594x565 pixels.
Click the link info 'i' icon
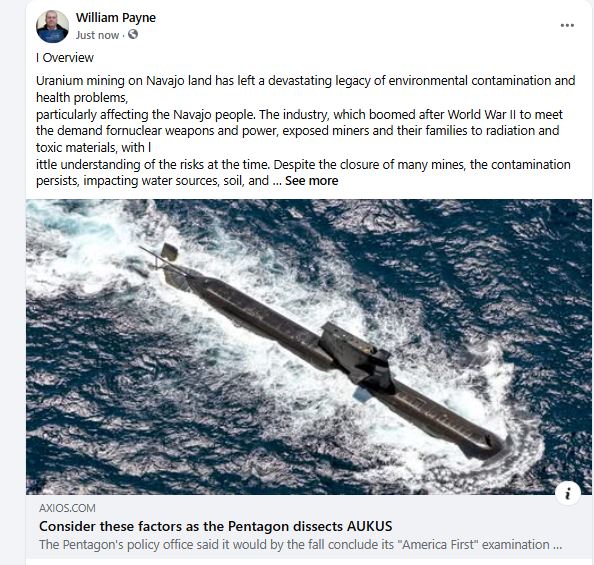point(567,494)
